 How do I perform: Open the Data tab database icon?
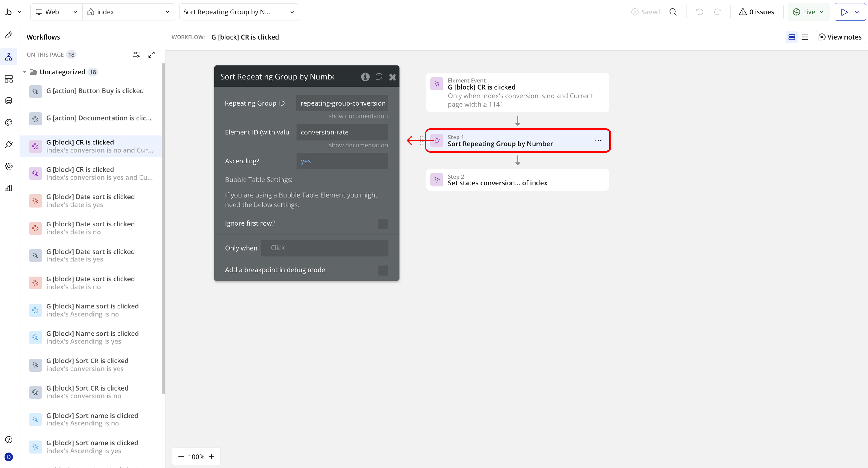[x=9, y=101]
